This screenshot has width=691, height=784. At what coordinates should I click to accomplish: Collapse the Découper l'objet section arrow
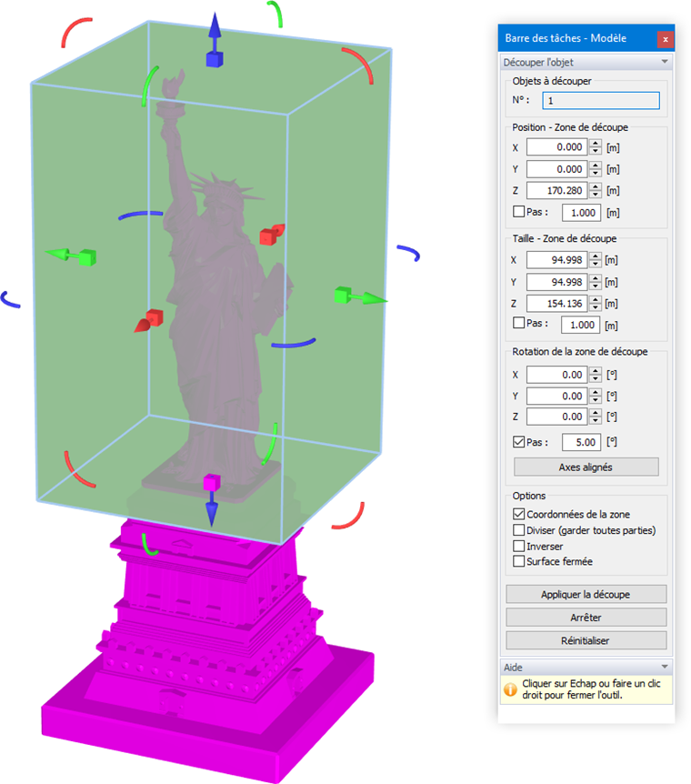tap(665, 62)
